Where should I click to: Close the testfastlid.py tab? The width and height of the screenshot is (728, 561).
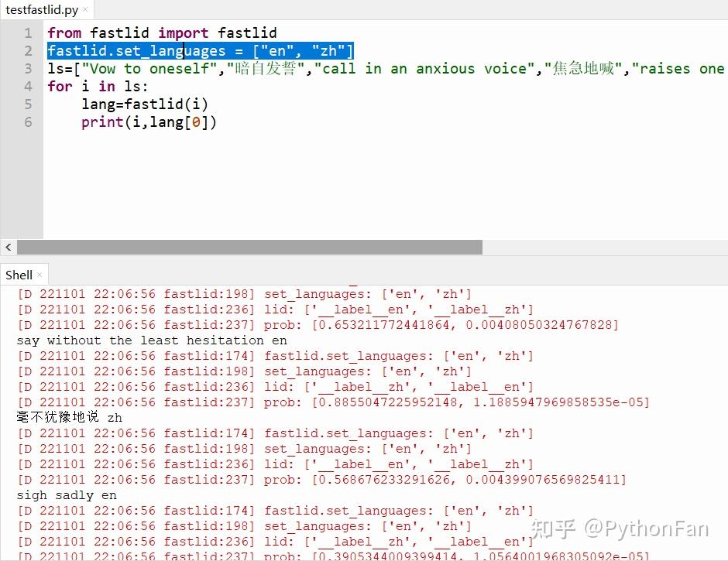[x=85, y=10]
